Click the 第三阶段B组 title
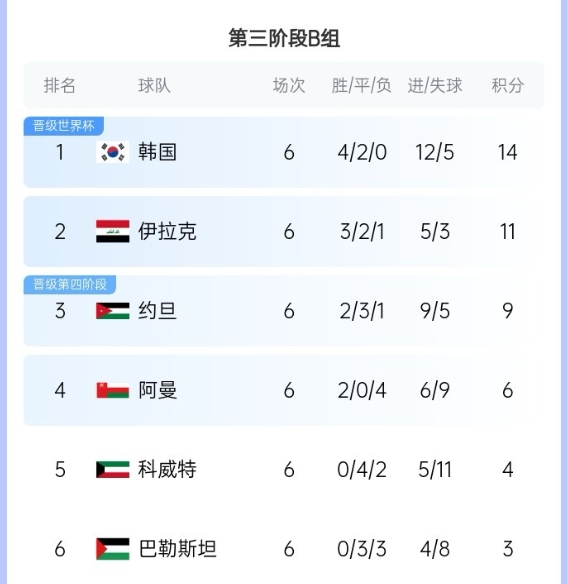 [x=284, y=38]
